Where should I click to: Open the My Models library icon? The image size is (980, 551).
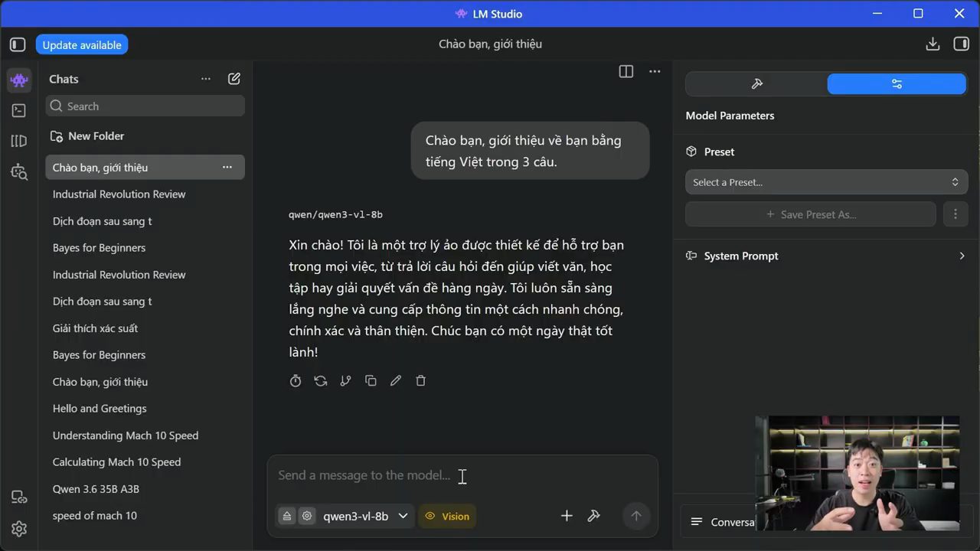pyautogui.click(x=19, y=141)
